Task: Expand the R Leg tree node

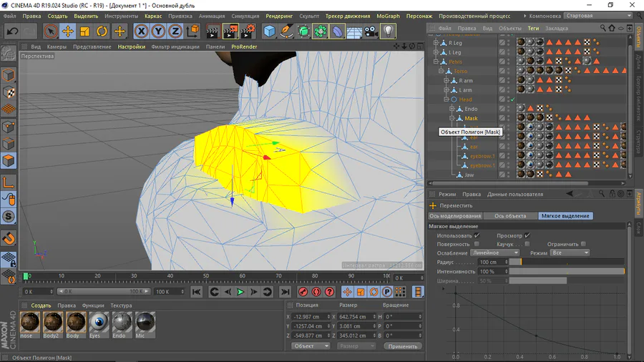Action: [x=436, y=43]
